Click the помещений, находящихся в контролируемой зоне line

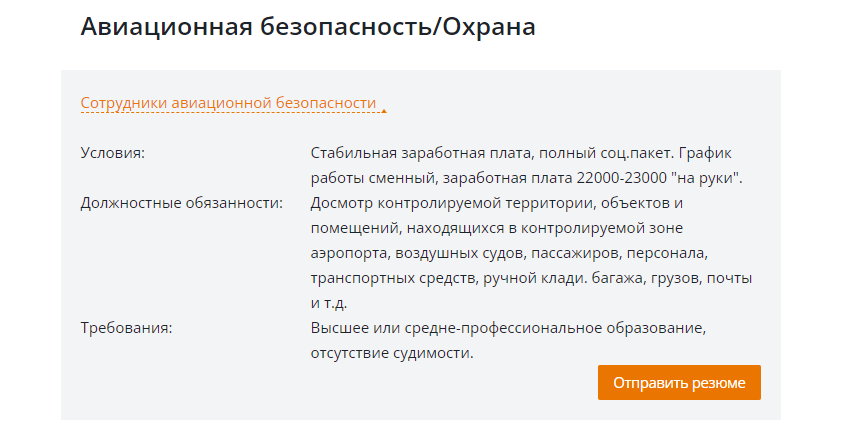(x=496, y=228)
